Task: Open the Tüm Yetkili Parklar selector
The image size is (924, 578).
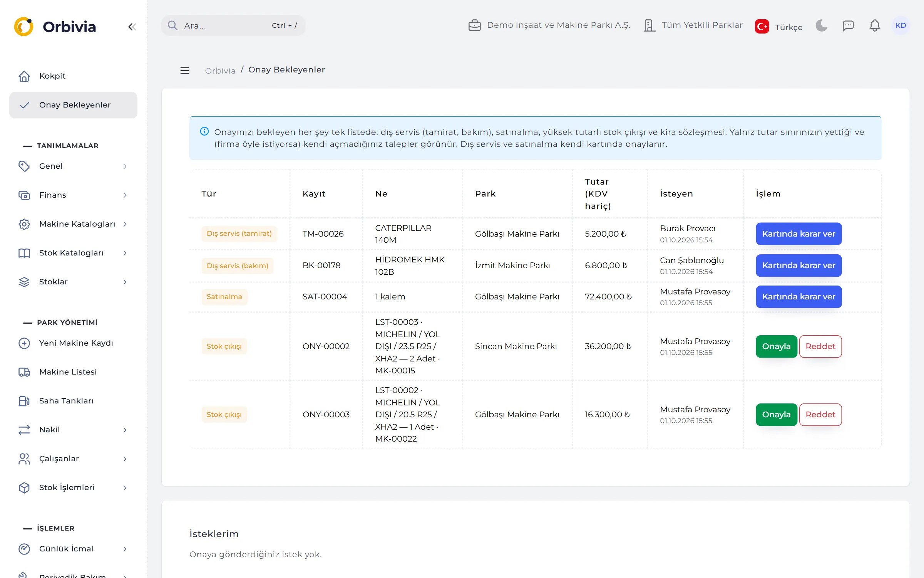Action: tap(693, 25)
